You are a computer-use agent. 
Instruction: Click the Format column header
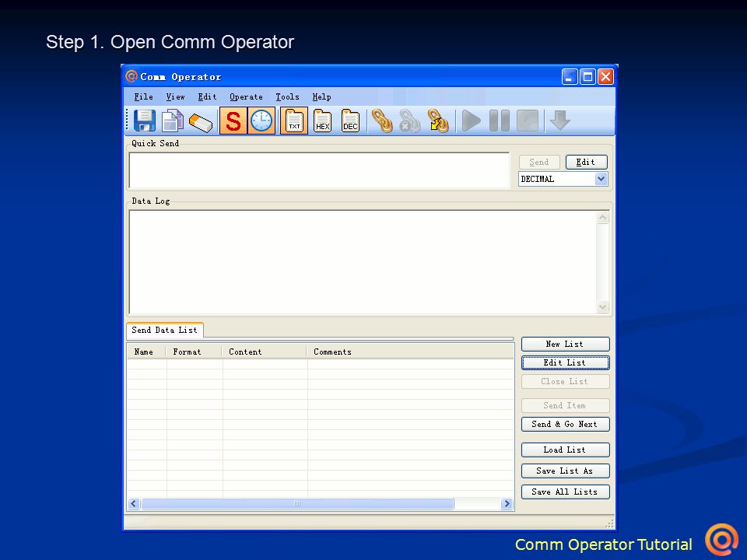(194, 352)
